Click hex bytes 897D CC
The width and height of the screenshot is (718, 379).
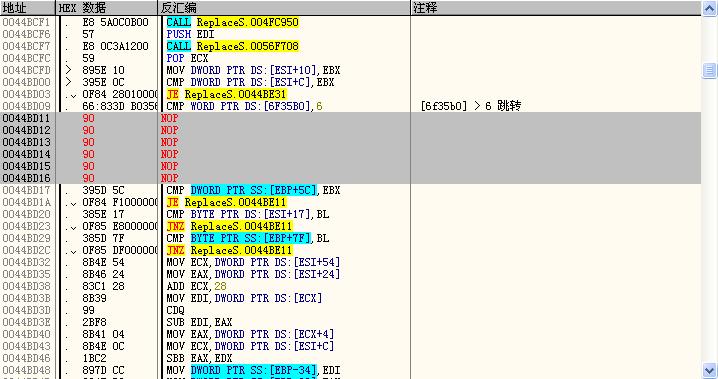(103, 370)
